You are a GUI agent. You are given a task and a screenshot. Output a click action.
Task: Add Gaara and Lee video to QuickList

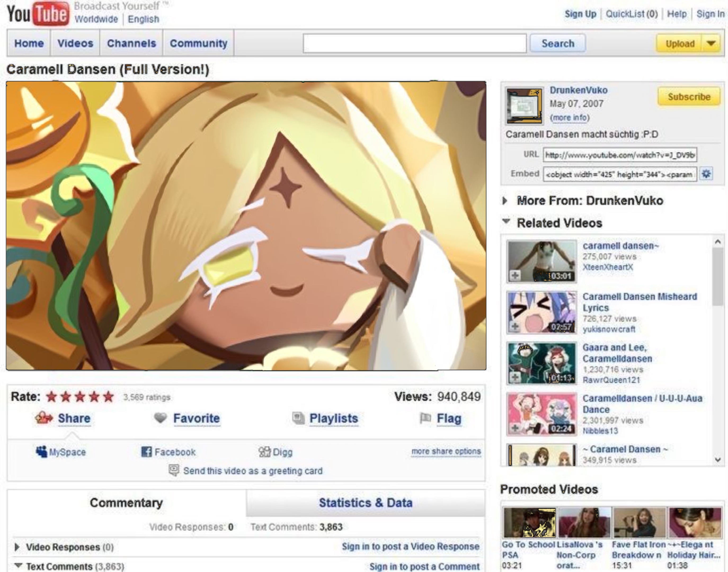(515, 377)
